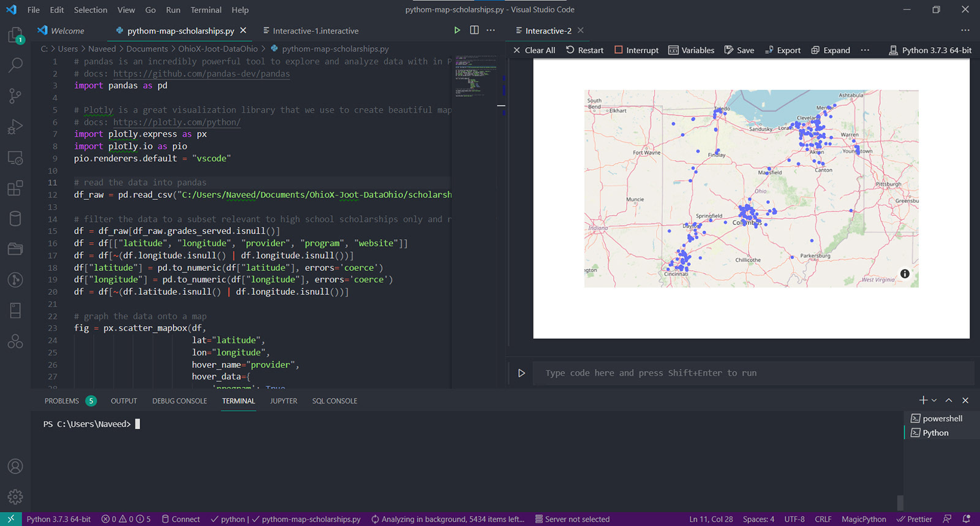Open the database (SQL) view icon
Image resolution: width=980 pixels, height=526 pixels.
pos(15,218)
